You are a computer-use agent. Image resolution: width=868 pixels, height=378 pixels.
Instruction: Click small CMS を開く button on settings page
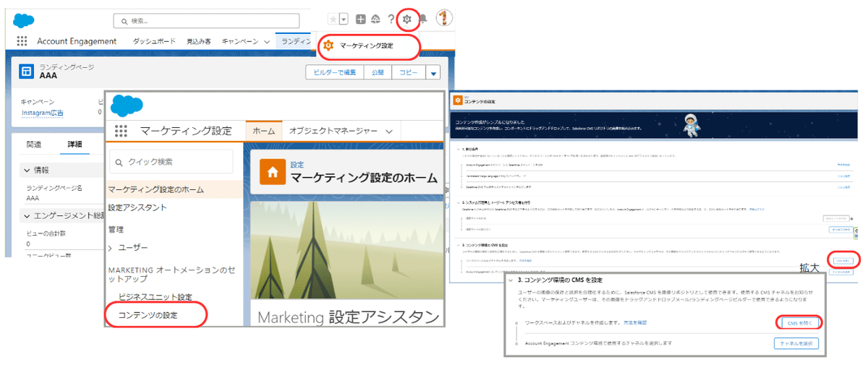842,260
